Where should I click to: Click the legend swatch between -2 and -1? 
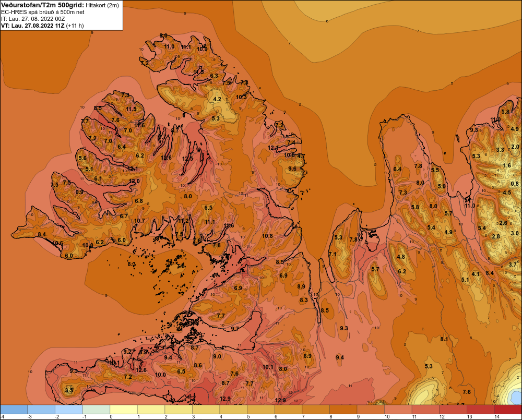[x=69, y=410]
